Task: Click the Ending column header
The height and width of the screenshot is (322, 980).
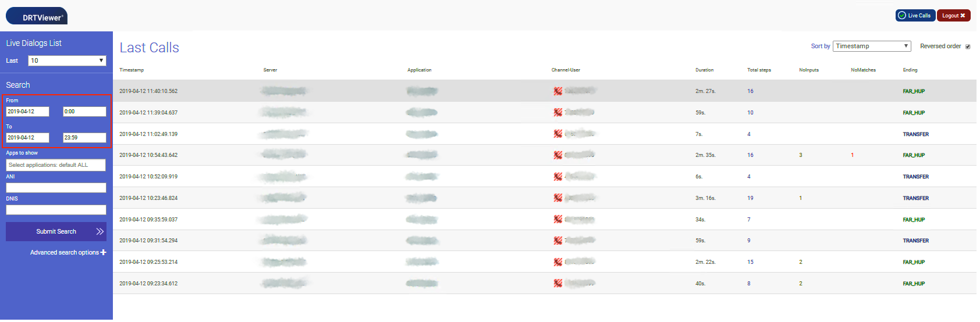Action: (910, 70)
